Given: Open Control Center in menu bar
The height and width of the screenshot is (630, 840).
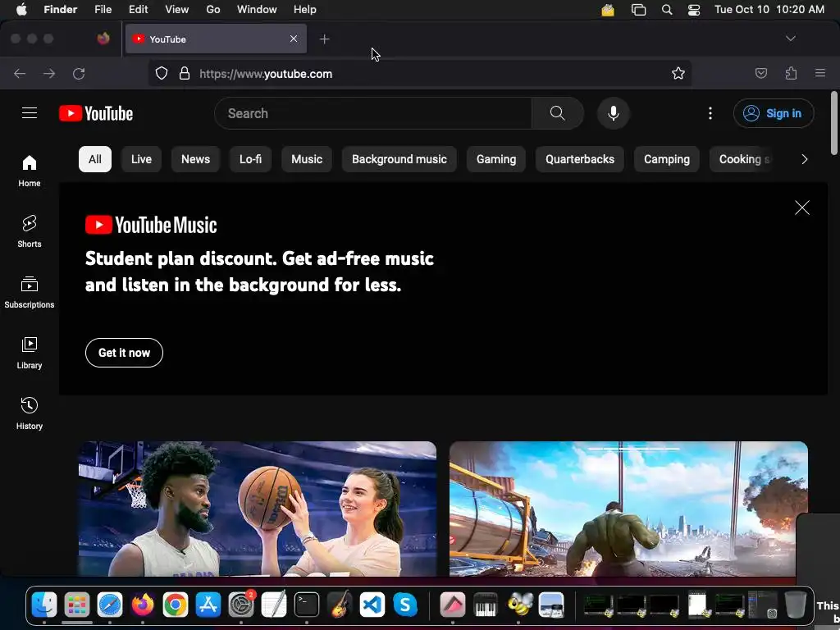Looking at the screenshot, I should (694, 10).
